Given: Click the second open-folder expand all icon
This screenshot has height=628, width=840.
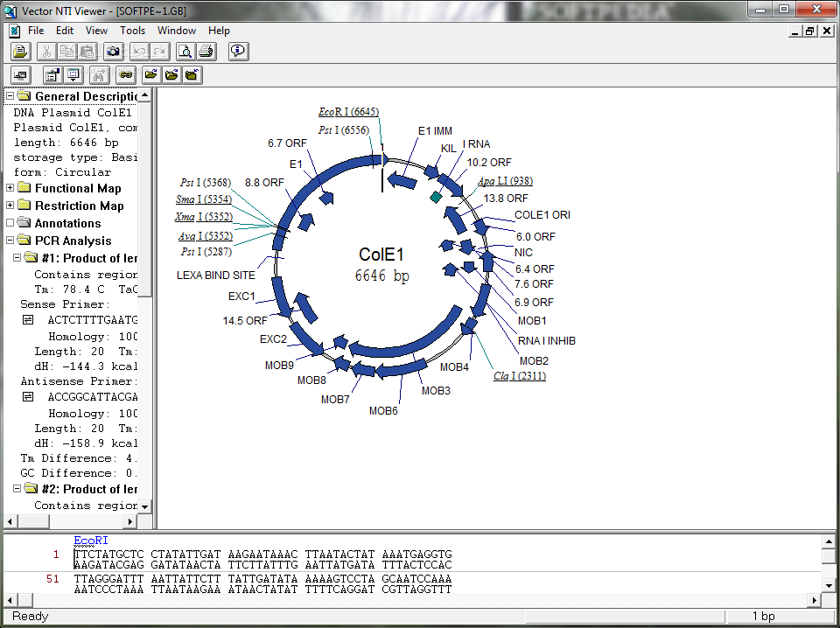Looking at the screenshot, I should (171, 75).
